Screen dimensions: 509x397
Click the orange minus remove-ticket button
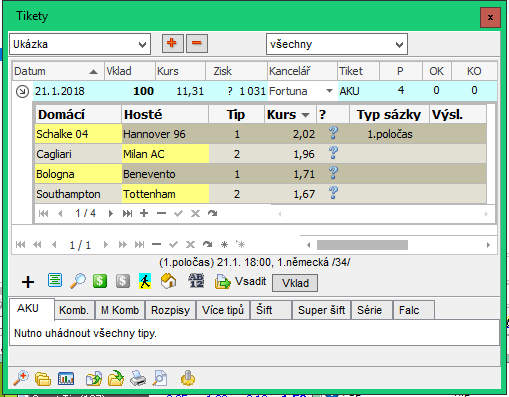click(x=197, y=43)
